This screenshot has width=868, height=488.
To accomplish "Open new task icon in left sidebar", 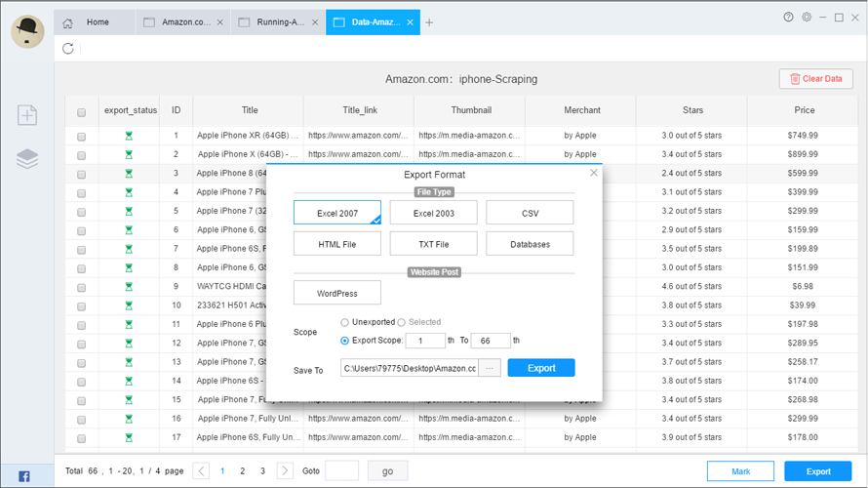I will (27, 115).
